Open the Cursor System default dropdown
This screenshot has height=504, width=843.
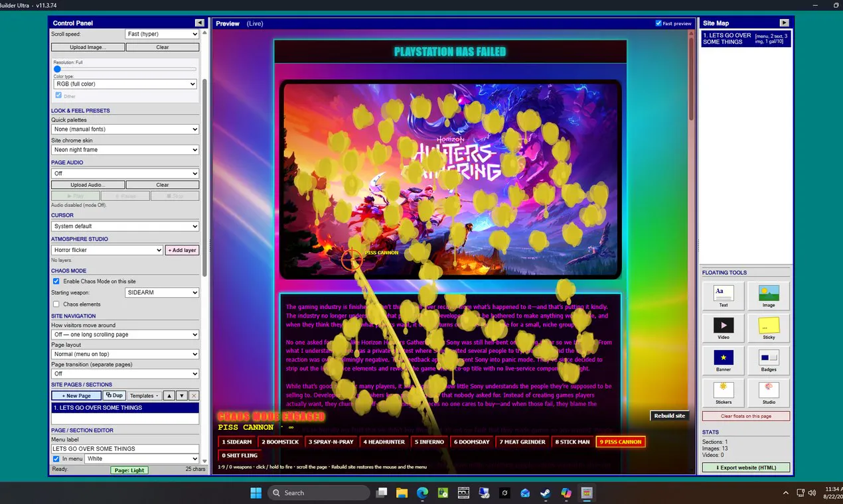tap(125, 227)
